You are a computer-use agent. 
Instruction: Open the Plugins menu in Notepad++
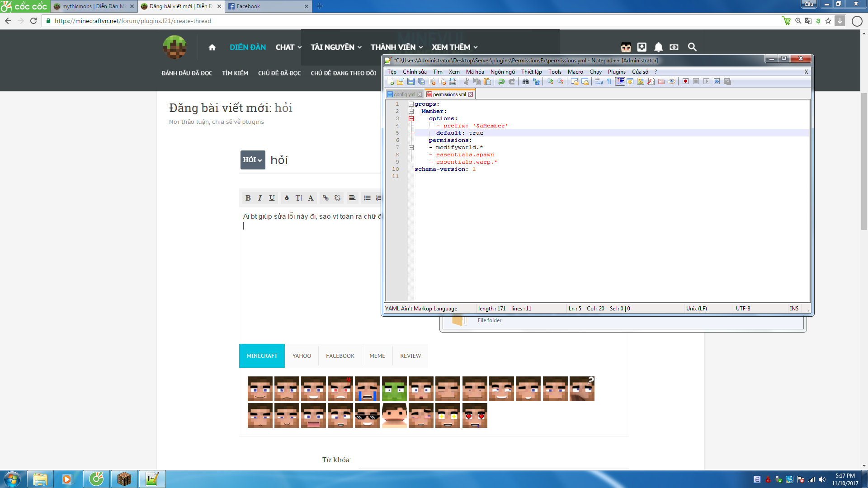point(616,72)
